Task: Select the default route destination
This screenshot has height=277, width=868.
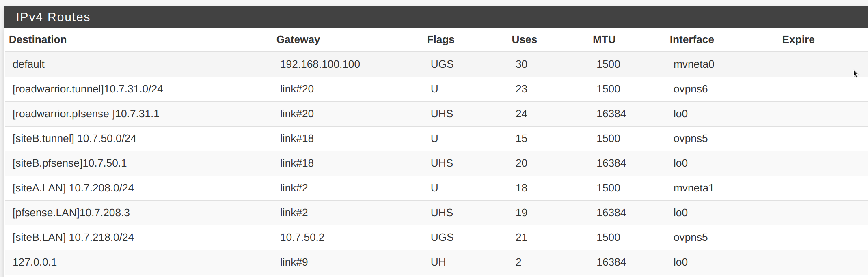Action: (28, 64)
